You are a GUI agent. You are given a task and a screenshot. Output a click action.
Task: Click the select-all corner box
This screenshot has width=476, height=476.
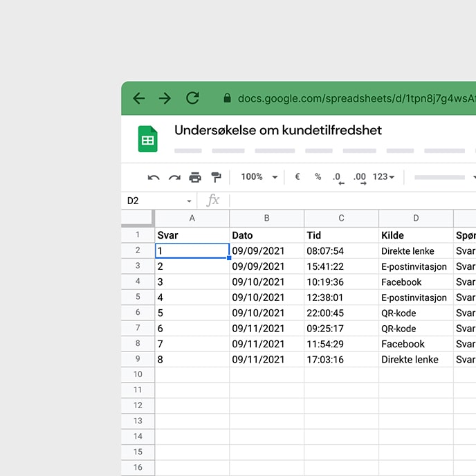(x=138, y=218)
